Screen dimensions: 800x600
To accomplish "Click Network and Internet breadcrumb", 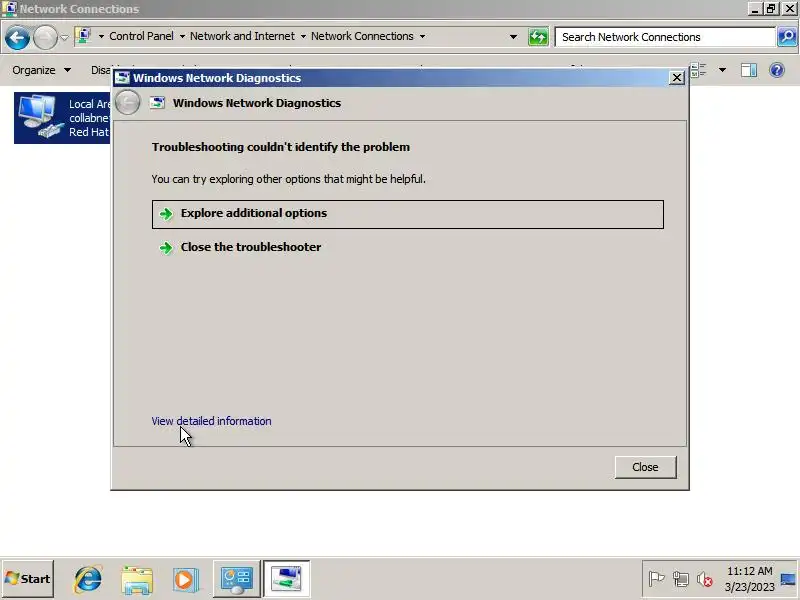I will (x=242, y=36).
